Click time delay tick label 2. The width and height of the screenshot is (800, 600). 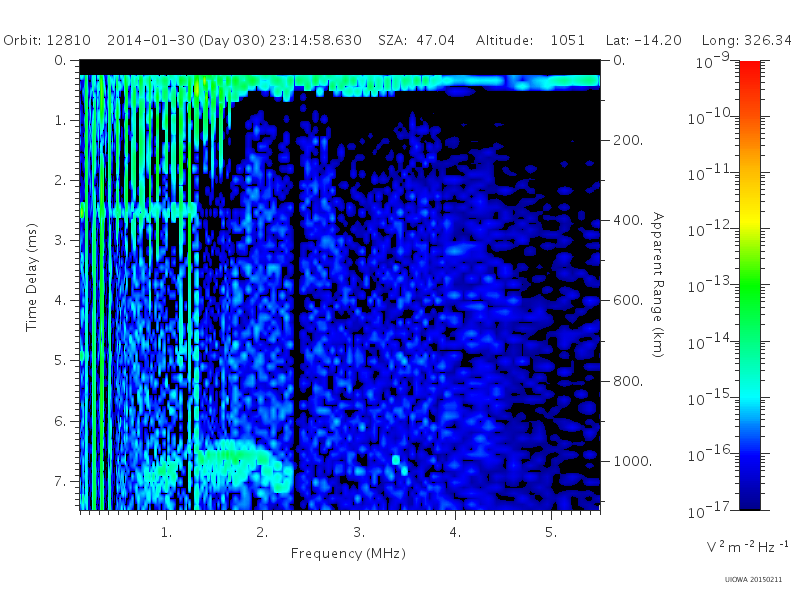pos(60,181)
